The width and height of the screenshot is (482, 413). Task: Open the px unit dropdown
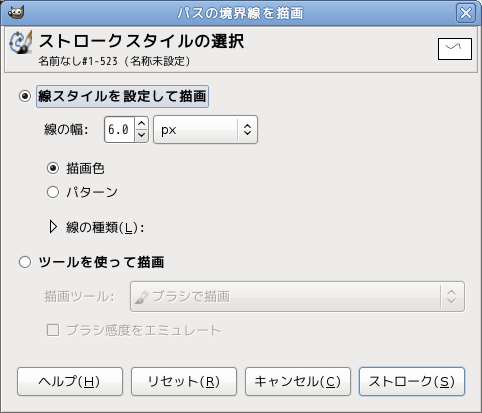coord(205,130)
